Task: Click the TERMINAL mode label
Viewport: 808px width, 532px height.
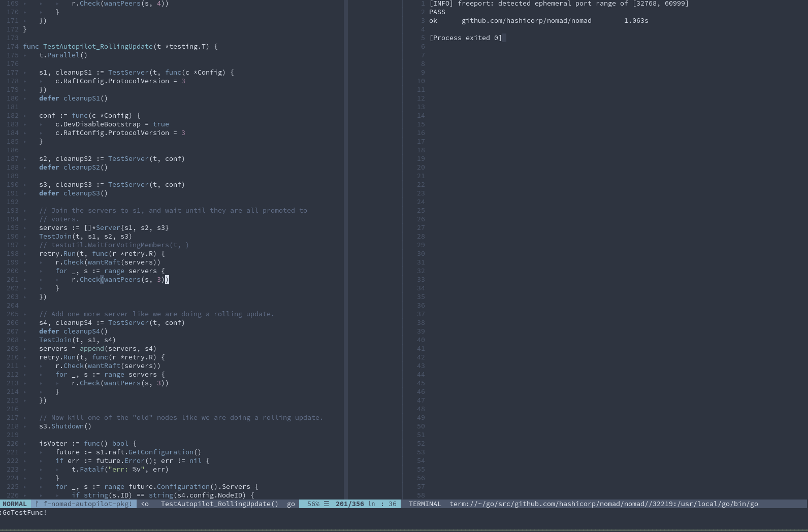Action: tap(425, 504)
